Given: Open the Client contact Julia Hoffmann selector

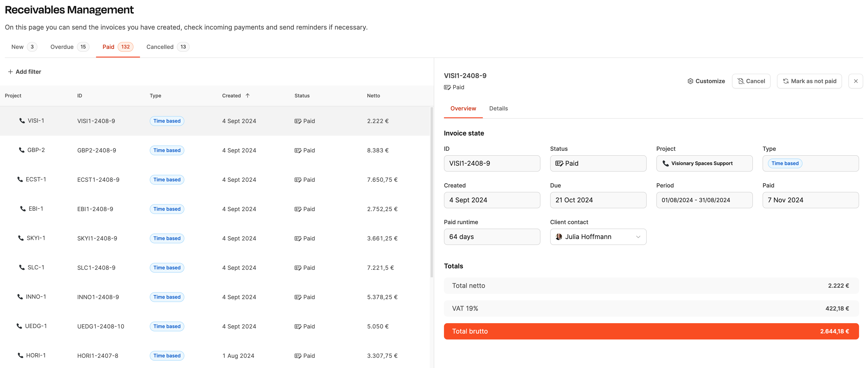Looking at the screenshot, I should coord(598,237).
